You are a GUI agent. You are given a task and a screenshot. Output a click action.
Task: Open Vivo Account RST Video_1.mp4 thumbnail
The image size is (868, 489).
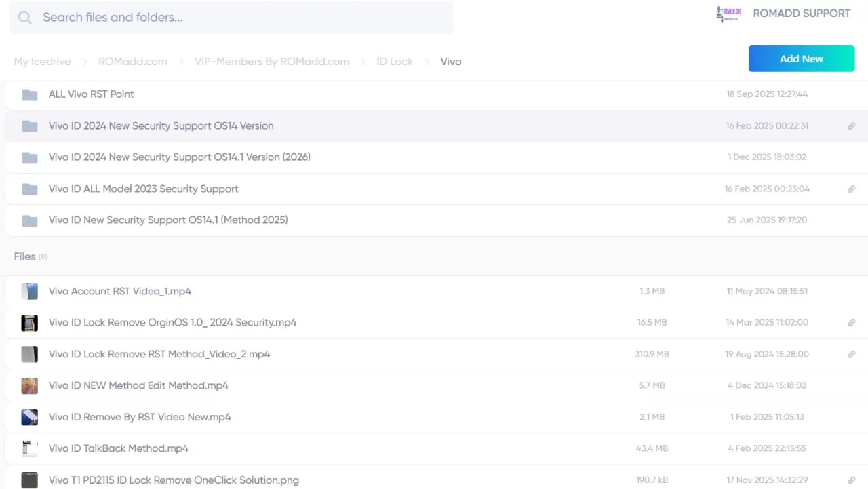pyautogui.click(x=29, y=292)
